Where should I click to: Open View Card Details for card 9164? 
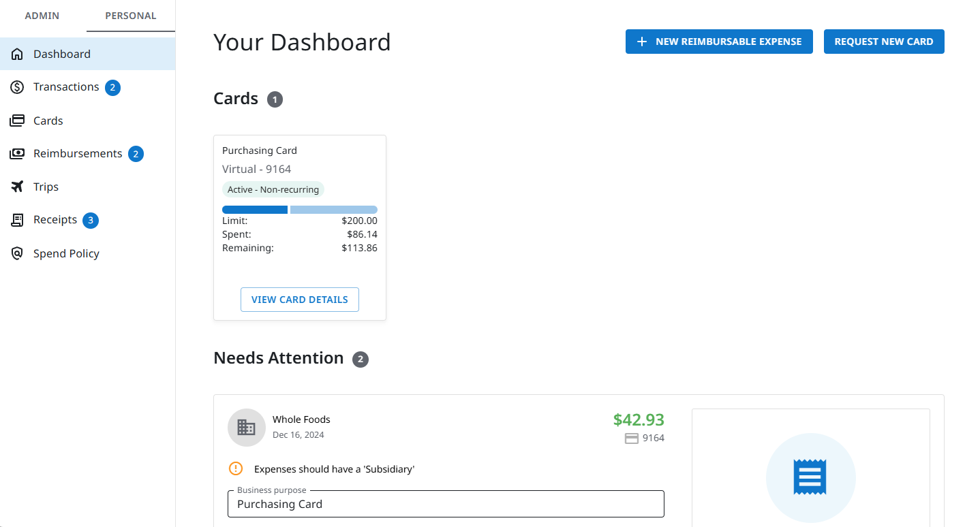299,300
